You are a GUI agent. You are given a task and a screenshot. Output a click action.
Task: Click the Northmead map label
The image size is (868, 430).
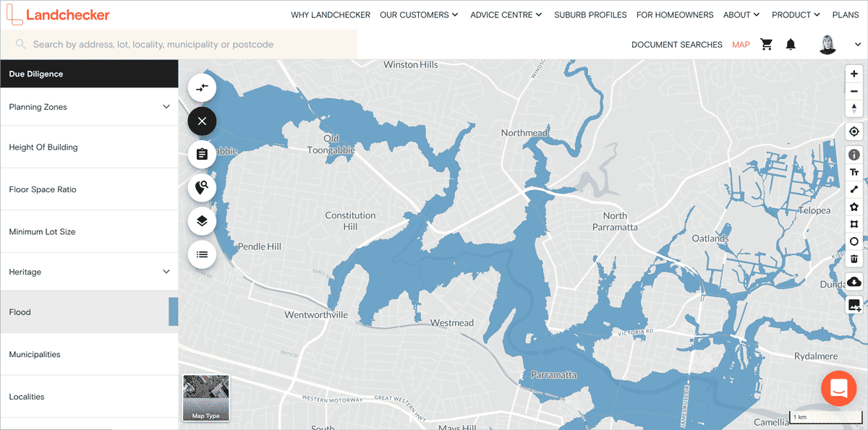pos(524,133)
